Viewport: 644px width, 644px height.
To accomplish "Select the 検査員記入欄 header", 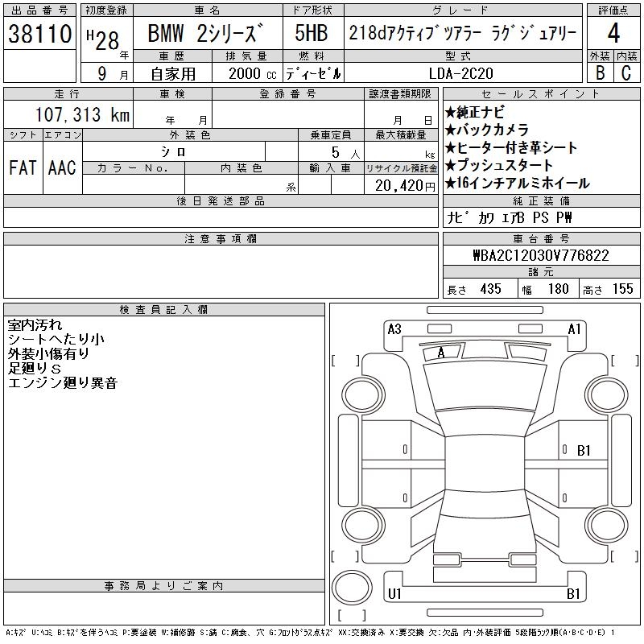I will click(164, 309).
